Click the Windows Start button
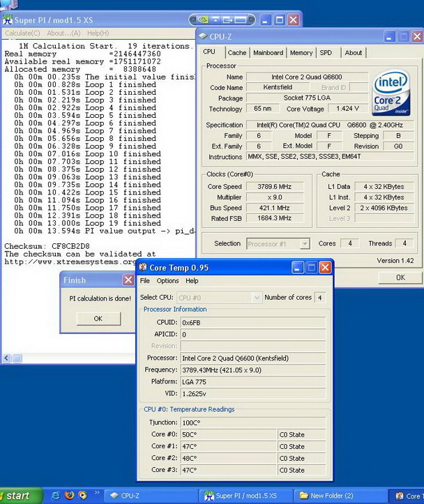424x504 pixels. click(x=19, y=496)
